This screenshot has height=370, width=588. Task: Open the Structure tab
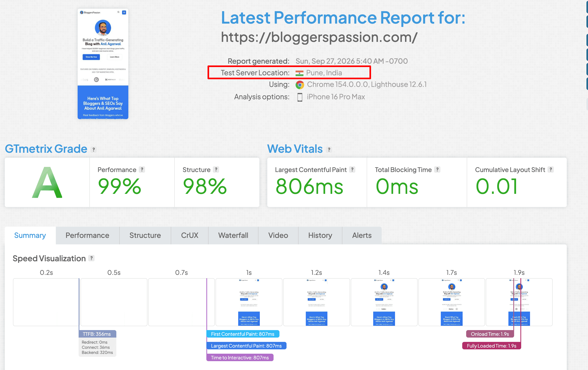pyautogui.click(x=145, y=236)
